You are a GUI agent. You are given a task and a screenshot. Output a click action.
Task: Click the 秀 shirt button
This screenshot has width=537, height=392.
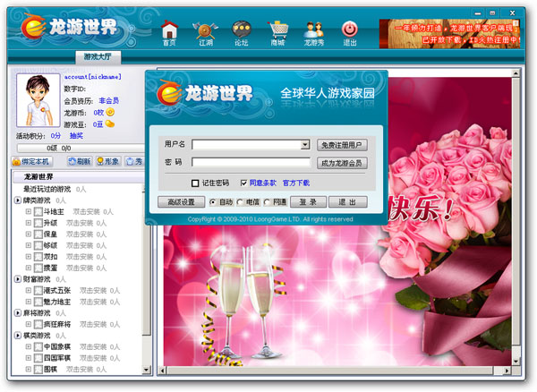134,161
